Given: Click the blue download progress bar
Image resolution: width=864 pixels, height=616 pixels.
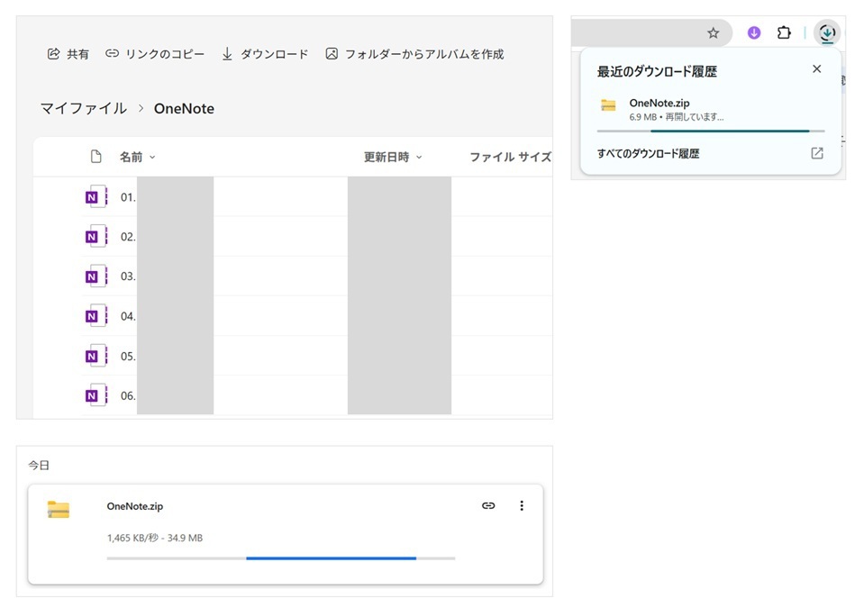Looking at the screenshot, I should point(281,558).
